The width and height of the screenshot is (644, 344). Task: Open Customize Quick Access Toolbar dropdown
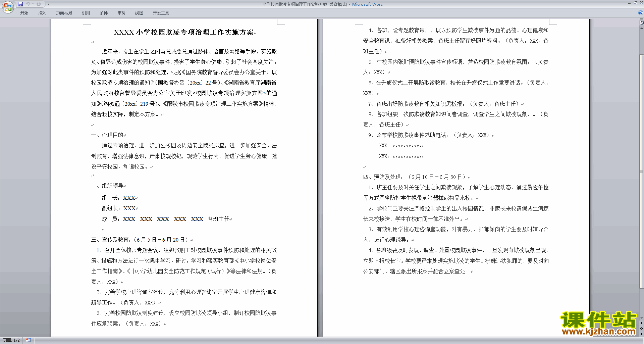48,4
